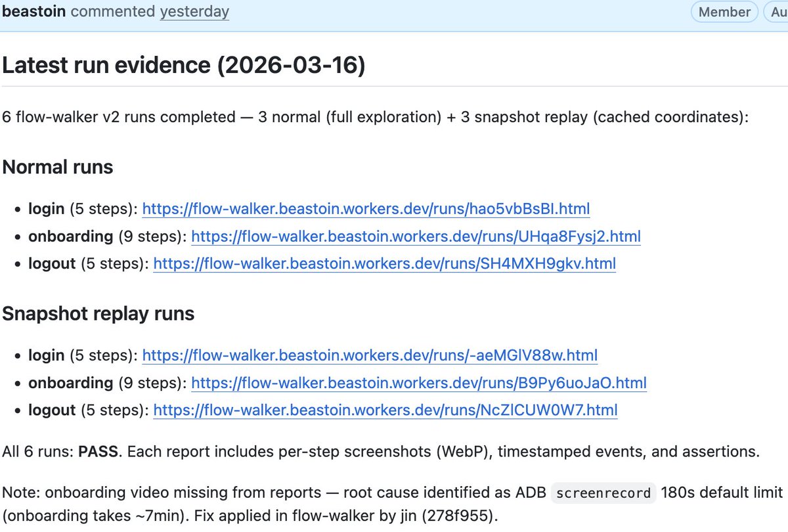Open normal logout run SH4MXH9gkv link

tap(385, 264)
